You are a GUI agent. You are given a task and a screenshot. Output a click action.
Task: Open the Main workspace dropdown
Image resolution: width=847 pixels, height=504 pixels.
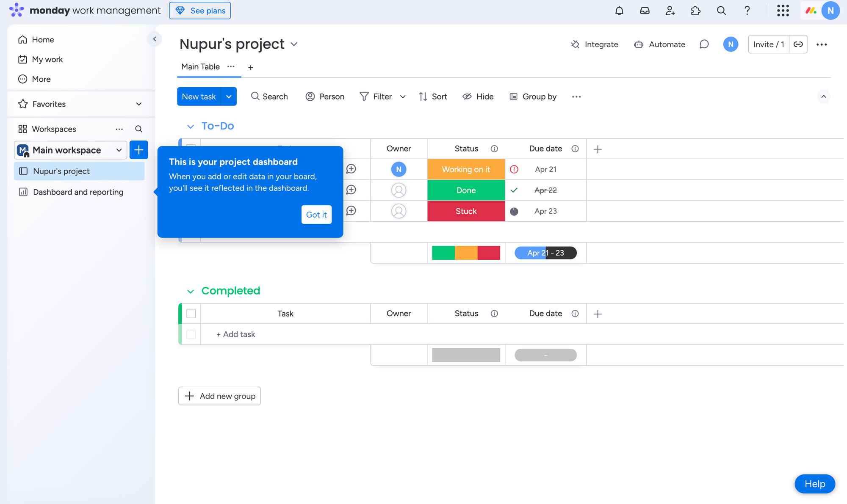(71, 150)
